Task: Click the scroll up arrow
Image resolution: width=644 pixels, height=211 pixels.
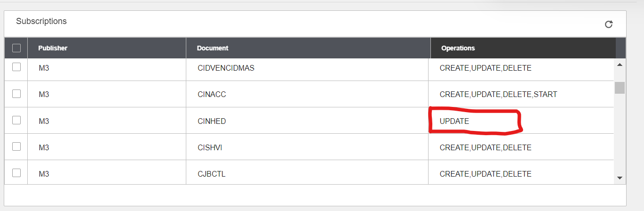Action: click(620, 65)
